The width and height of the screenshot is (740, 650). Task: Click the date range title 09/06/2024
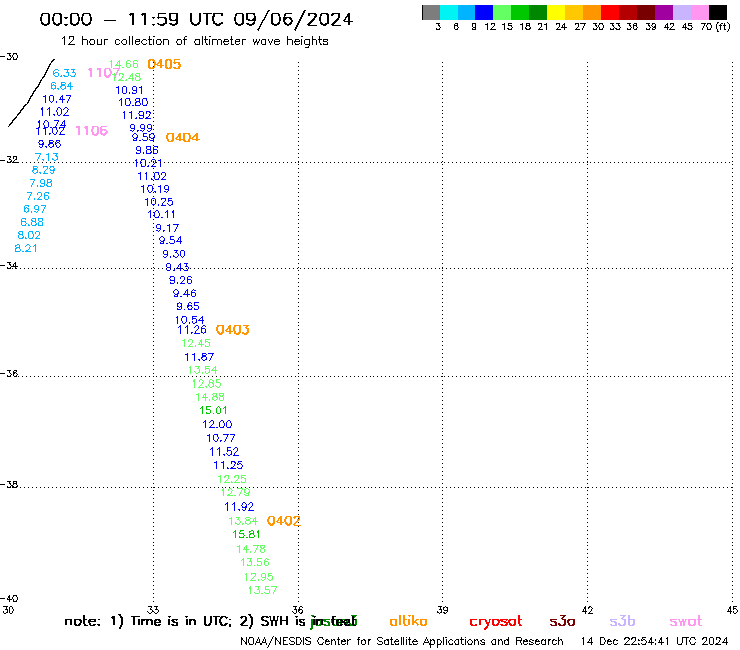coord(293,20)
